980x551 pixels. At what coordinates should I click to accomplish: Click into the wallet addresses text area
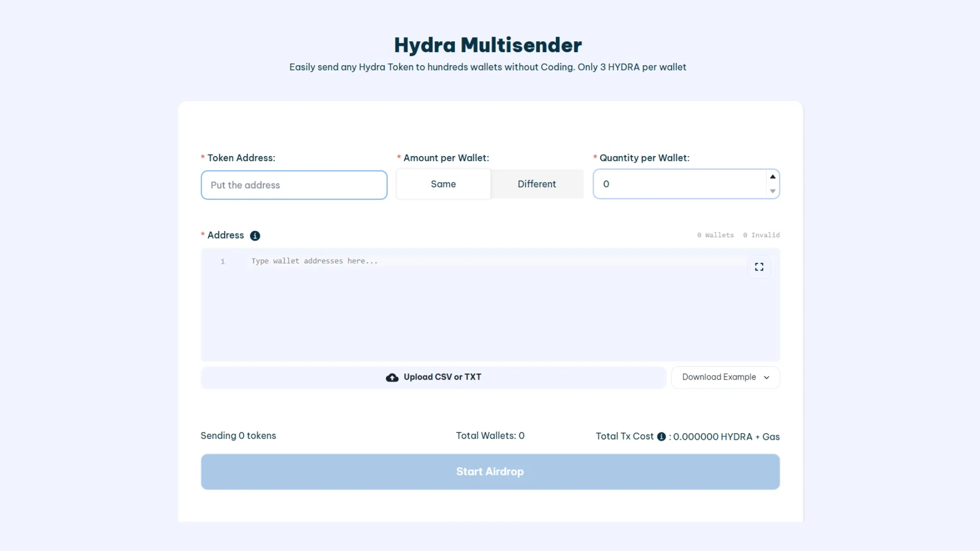click(x=490, y=305)
